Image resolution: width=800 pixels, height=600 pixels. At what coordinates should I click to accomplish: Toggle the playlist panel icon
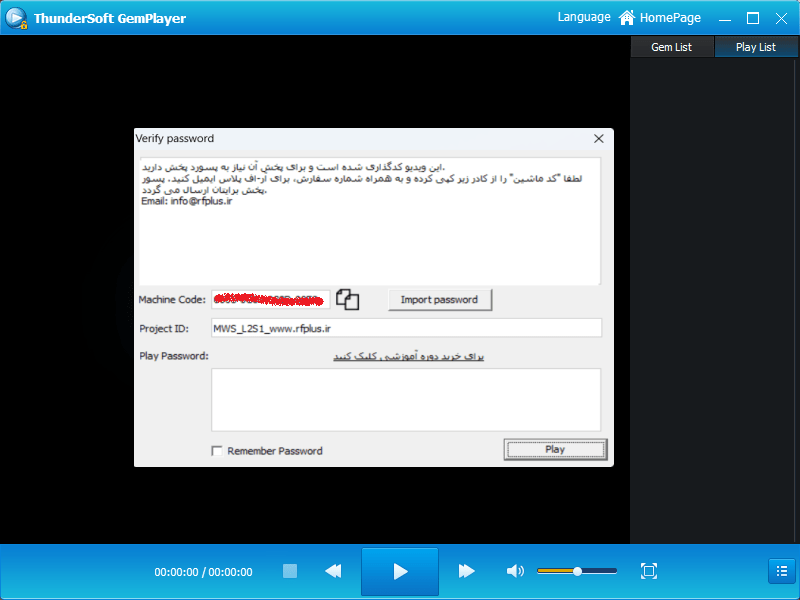(781, 571)
